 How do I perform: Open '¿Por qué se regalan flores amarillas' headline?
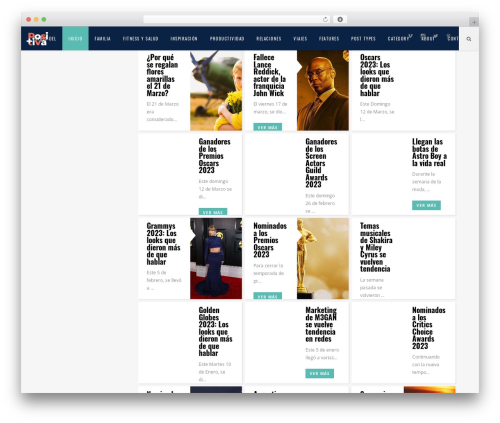click(162, 75)
